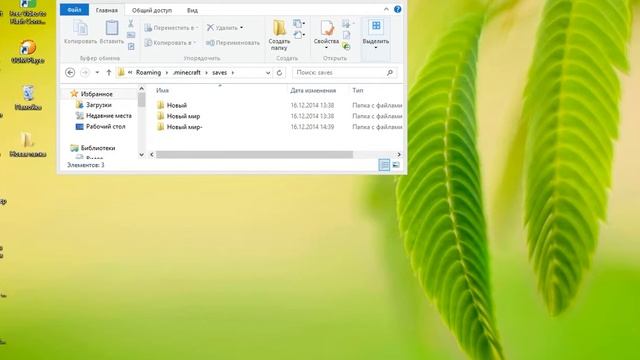Sort by the Имя column header
The height and width of the screenshot is (360, 640).
pyautogui.click(x=162, y=91)
